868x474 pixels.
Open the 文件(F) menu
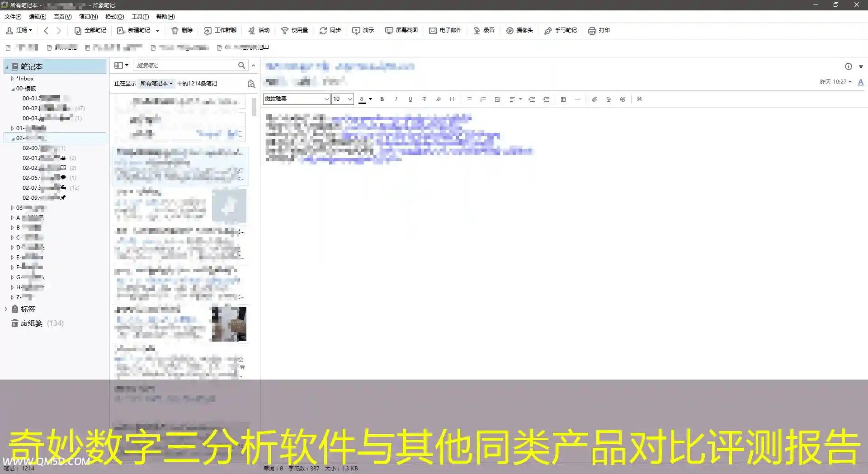point(13,17)
